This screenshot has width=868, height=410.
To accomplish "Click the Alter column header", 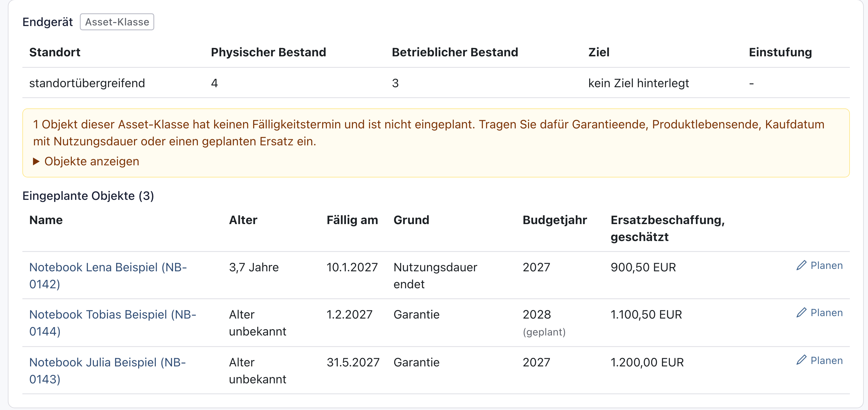I will (243, 220).
